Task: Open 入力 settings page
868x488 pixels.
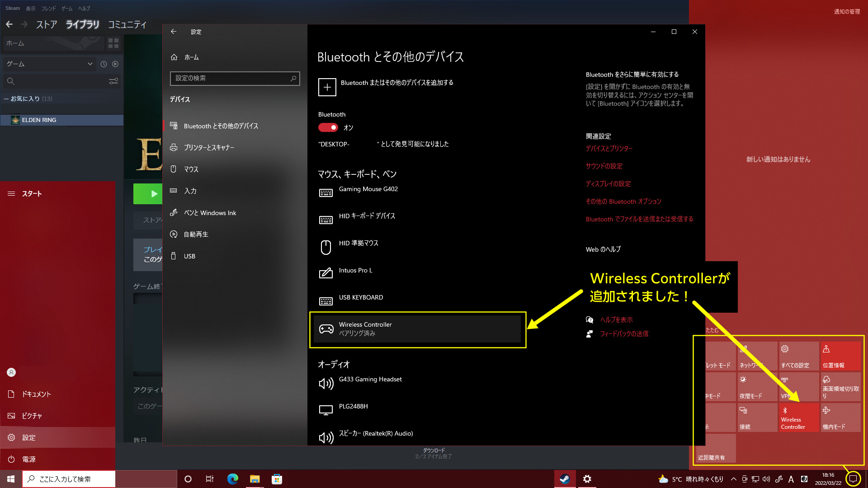Action: [x=235, y=191]
